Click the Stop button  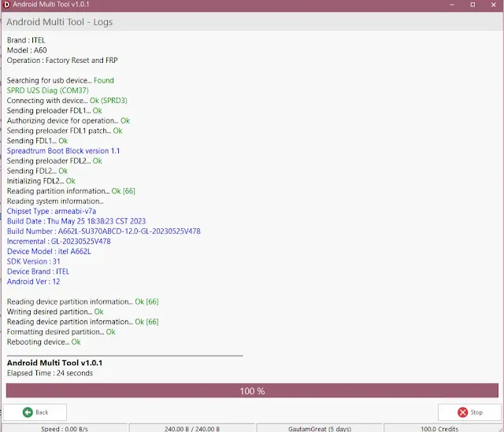(x=469, y=412)
